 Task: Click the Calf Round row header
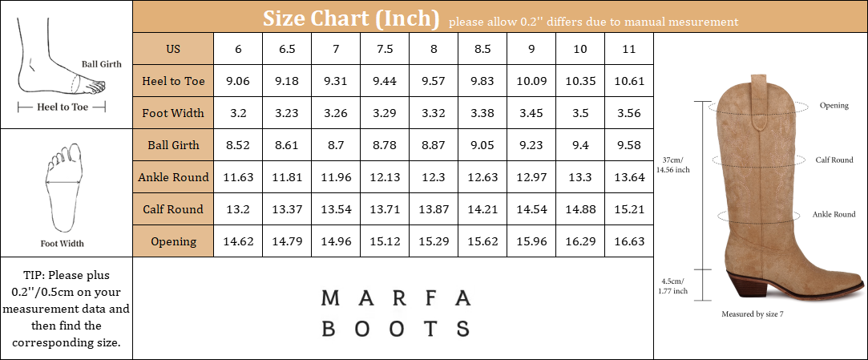click(x=173, y=209)
